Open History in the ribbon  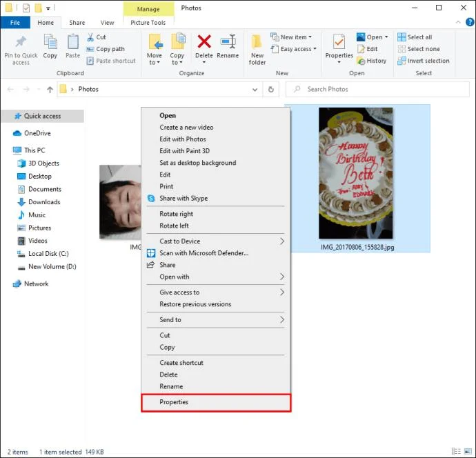(372, 61)
